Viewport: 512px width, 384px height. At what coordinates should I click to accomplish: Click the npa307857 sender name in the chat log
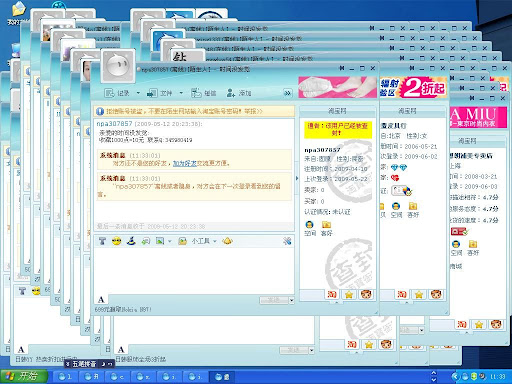point(114,124)
